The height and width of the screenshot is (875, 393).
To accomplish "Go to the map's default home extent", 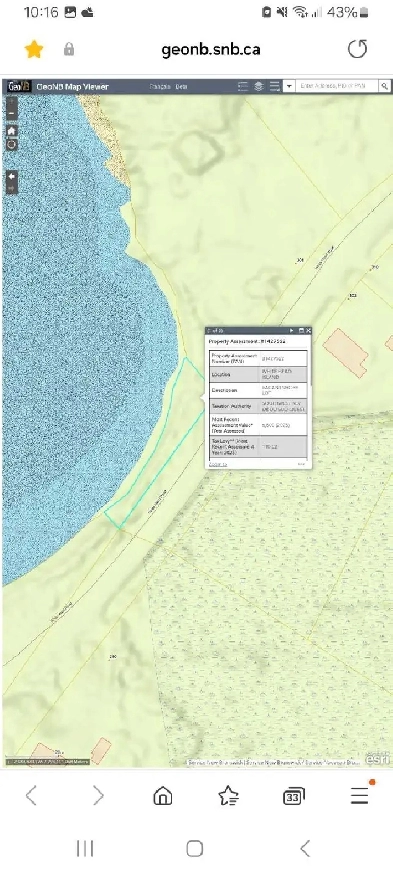I will coord(12,131).
